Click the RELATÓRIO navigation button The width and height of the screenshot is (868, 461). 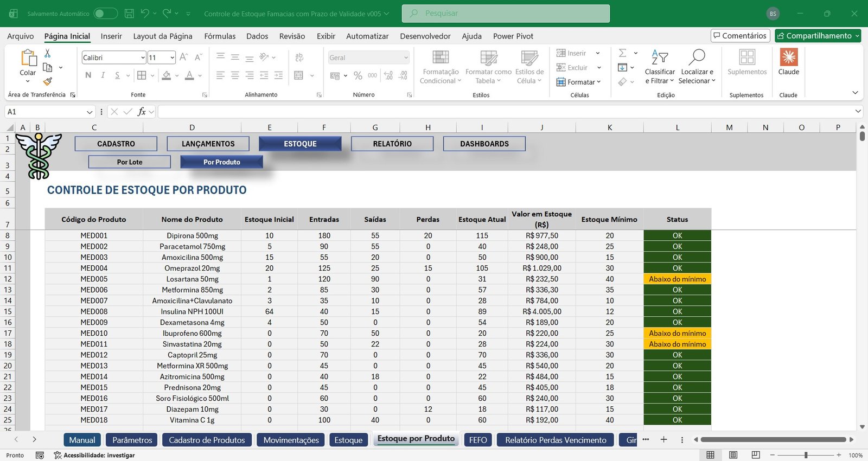pyautogui.click(x=392, y=144)
